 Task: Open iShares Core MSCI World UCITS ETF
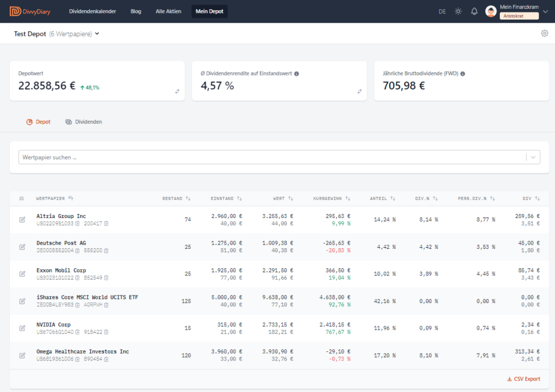(87, 297)
